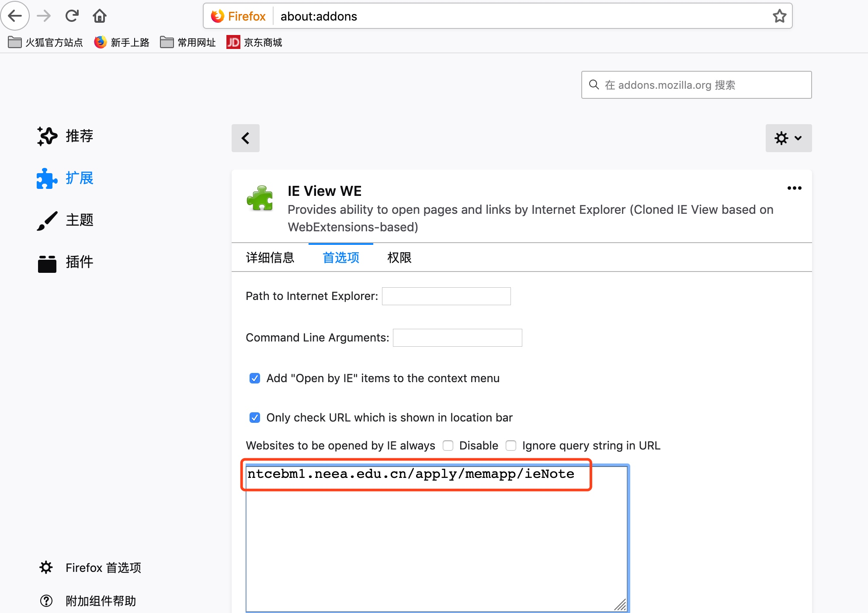Toggle 'Add Open by IE items to context menu'

tap(255, 378)
